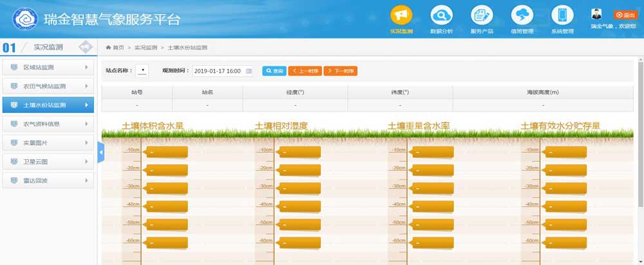Select 实景图片 in the sidebar

[x=48, y=142]
